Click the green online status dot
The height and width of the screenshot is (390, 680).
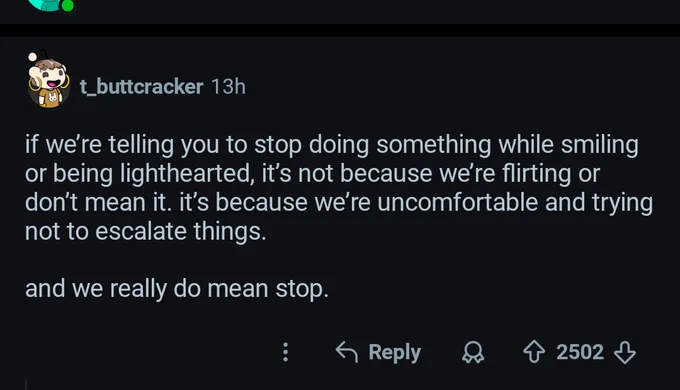(x=67, y=6)
